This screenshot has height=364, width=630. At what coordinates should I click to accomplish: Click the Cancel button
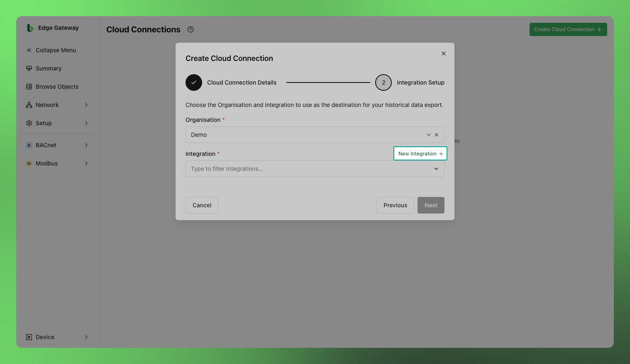[202, 205]
